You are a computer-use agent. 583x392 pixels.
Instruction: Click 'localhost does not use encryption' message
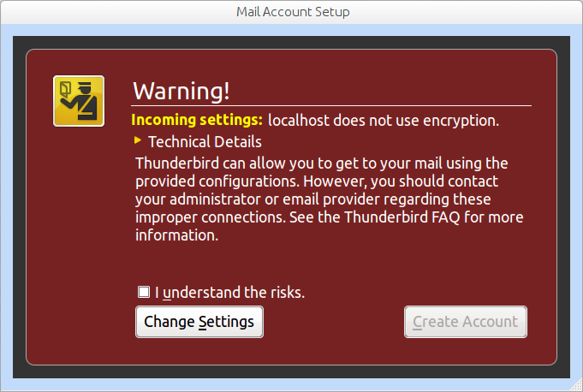(384, 121)
